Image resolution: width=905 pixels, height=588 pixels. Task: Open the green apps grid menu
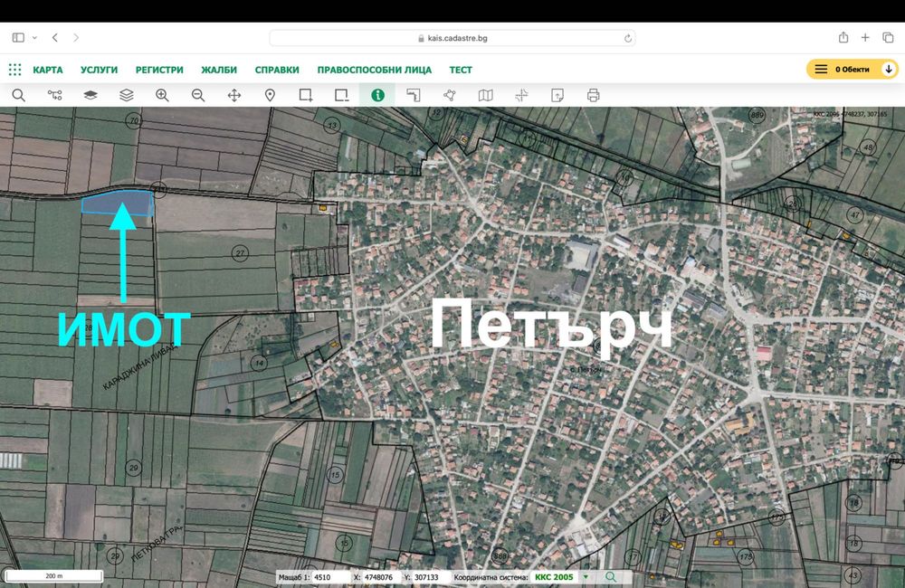(15, 70)
